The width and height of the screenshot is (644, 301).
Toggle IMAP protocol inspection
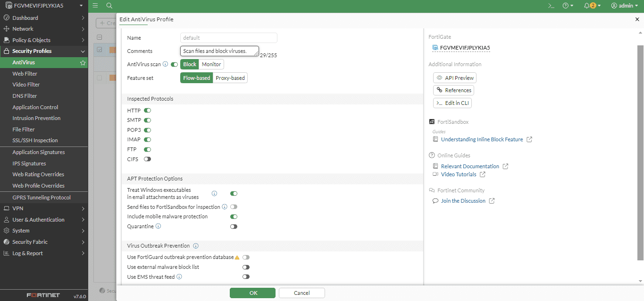tap(147, 139)
